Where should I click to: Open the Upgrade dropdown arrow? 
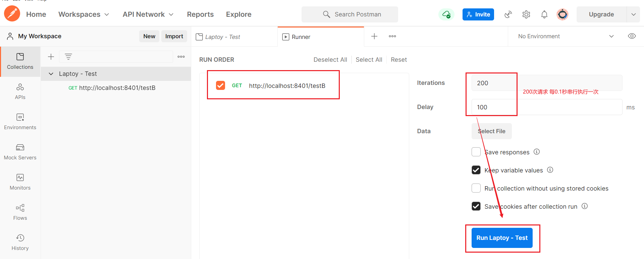click(x=633, y=14)
